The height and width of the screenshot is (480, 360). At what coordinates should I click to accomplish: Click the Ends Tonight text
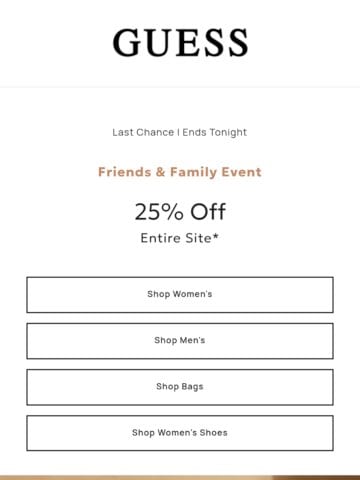click(215, 133)
